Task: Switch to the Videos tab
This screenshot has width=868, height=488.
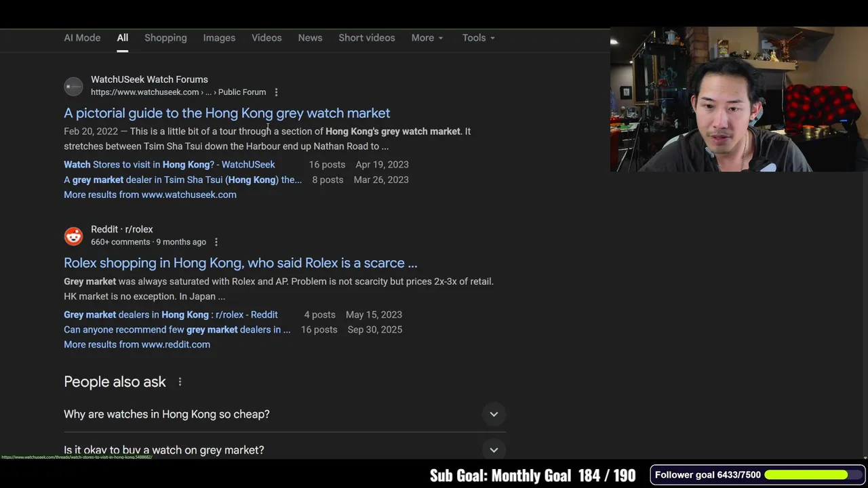Action: (267, 38)
